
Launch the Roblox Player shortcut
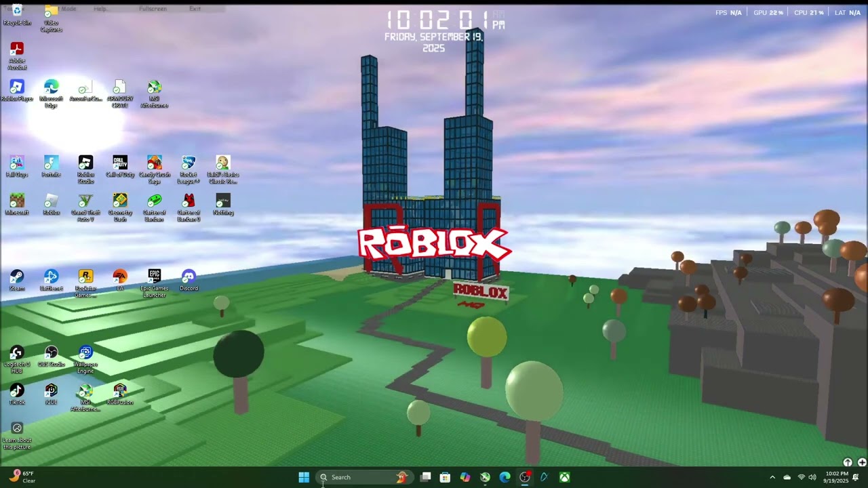[17, 91]
